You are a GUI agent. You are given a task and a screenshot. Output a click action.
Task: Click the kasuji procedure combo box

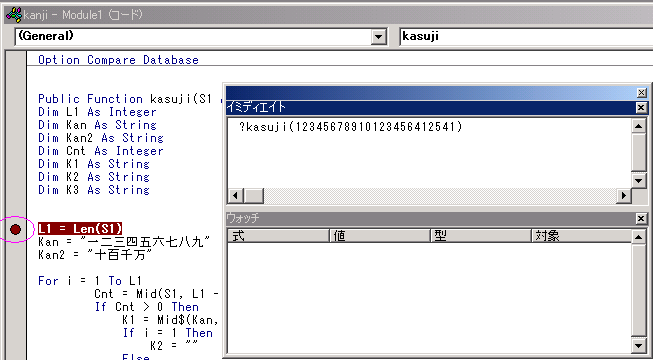point(526,37)
